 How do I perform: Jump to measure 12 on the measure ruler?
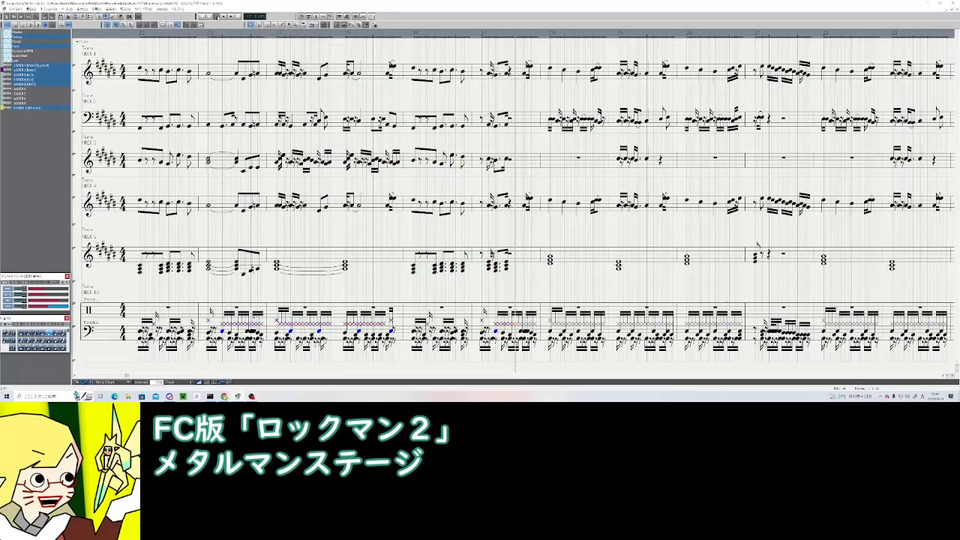click(x=142, y=32)
